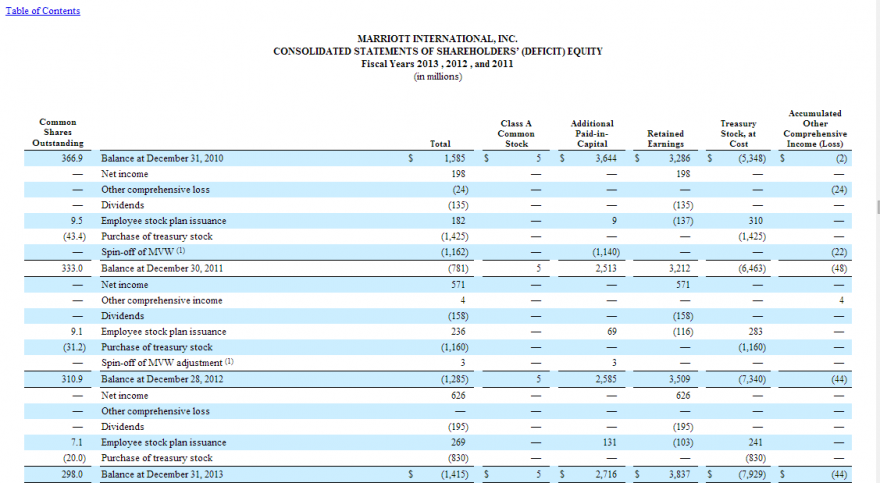880x483 pixels.
Task: Click the (195) dividends total value
Action: point(458,426)
